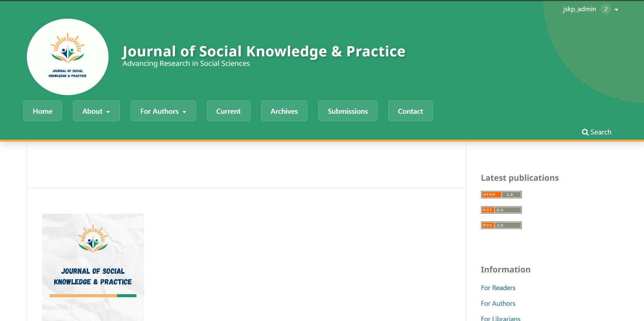Open the For Authors navigation dropdown

163,111
